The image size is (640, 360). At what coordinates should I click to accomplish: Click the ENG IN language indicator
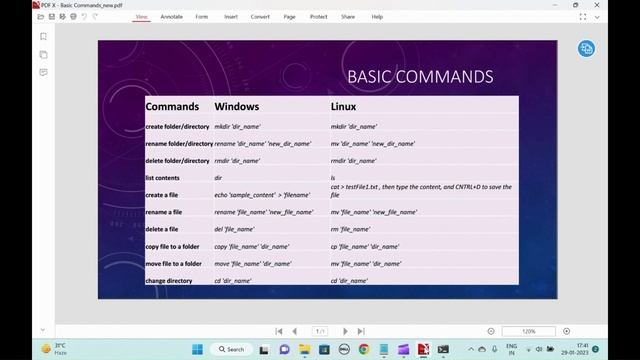coord(511,349)
